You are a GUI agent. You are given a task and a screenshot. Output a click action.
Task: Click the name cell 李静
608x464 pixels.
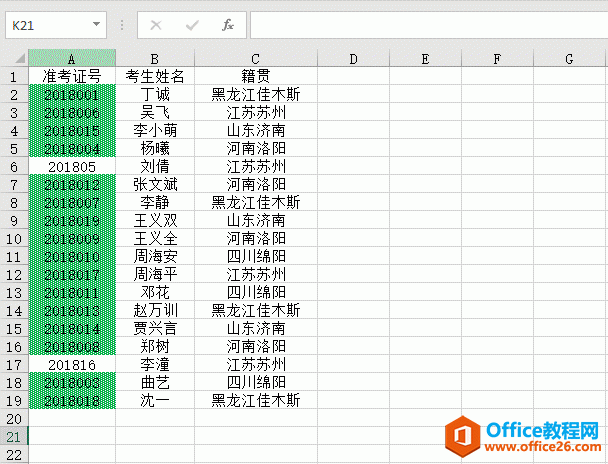click(155, 202)
